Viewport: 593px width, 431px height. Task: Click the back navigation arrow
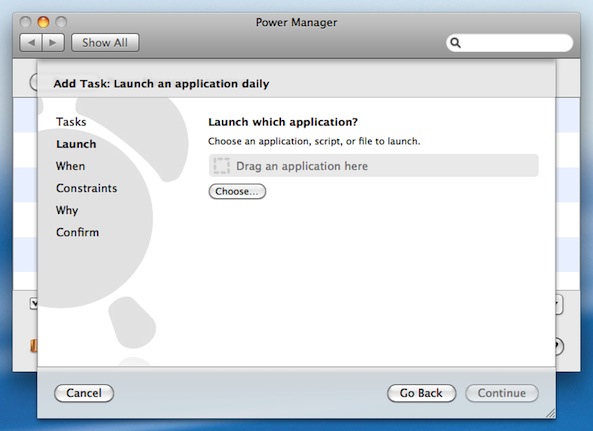31,42
